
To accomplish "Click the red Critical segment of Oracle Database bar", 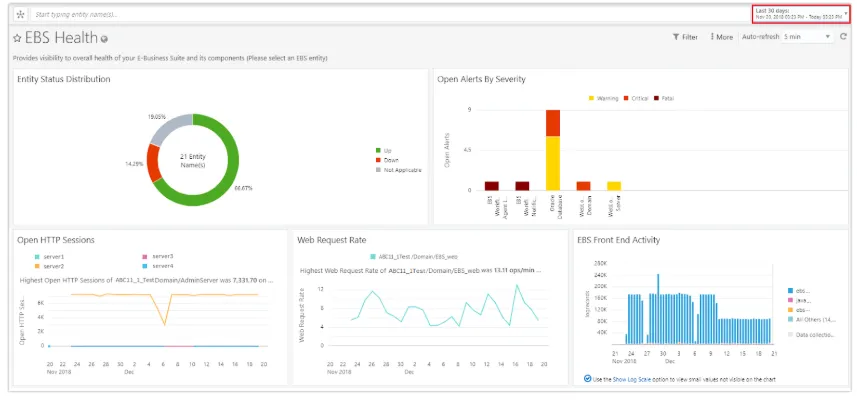I will coord(553,123).
